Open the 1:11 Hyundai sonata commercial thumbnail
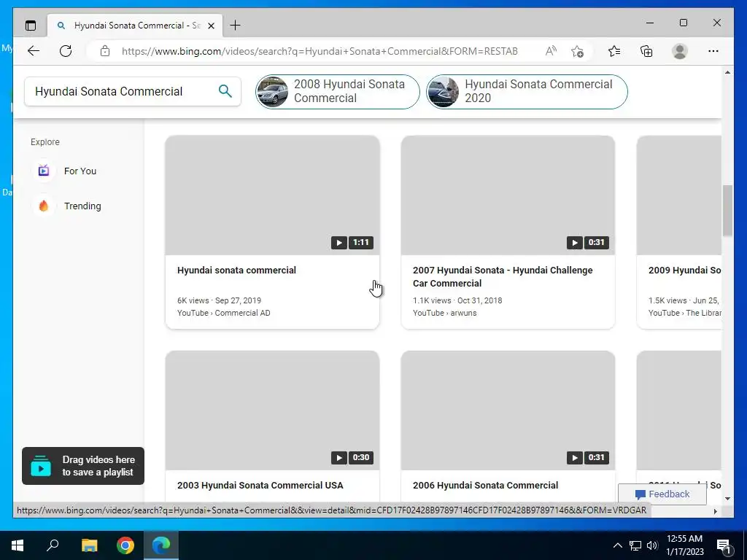The image size is (747, 560). (x=272, y=195)
